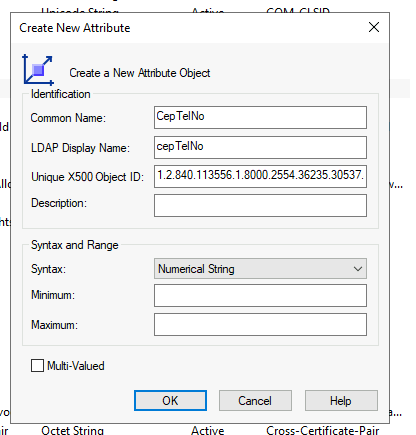The image size is (416, 435).
Task: Enable the Multi-Valued checkbox
Action: click(x=37, y=365)
